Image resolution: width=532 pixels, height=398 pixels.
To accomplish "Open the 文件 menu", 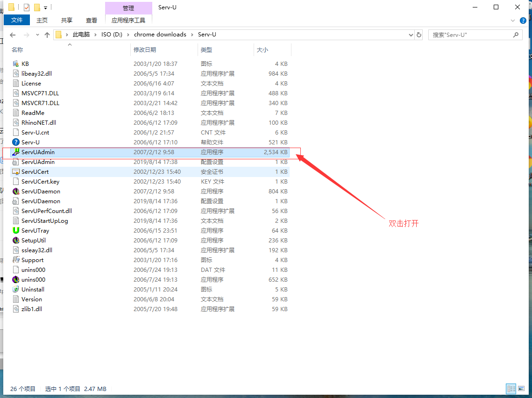I will tap(17, 20).
